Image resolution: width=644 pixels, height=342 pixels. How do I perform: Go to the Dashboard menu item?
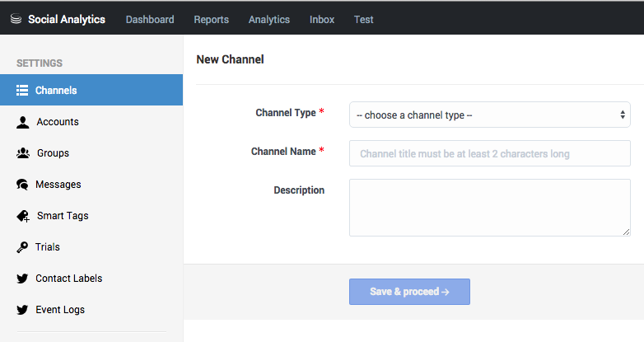coord(150,19)
